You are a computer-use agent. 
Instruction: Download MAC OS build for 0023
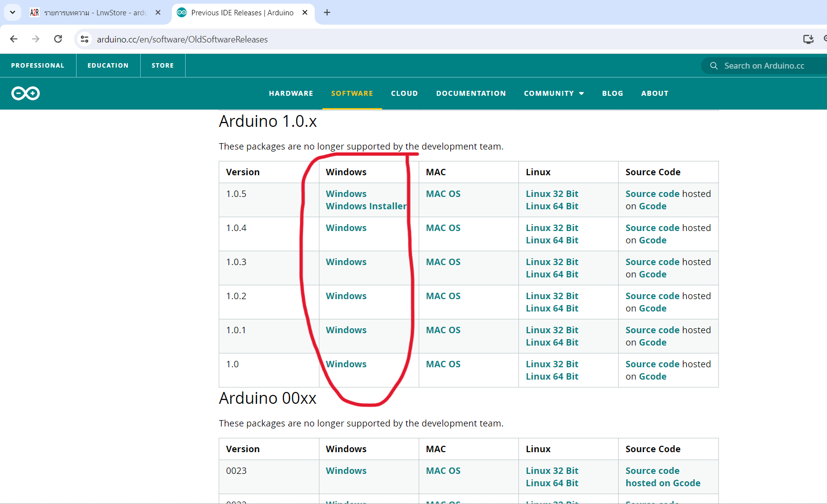pos(443,471)
